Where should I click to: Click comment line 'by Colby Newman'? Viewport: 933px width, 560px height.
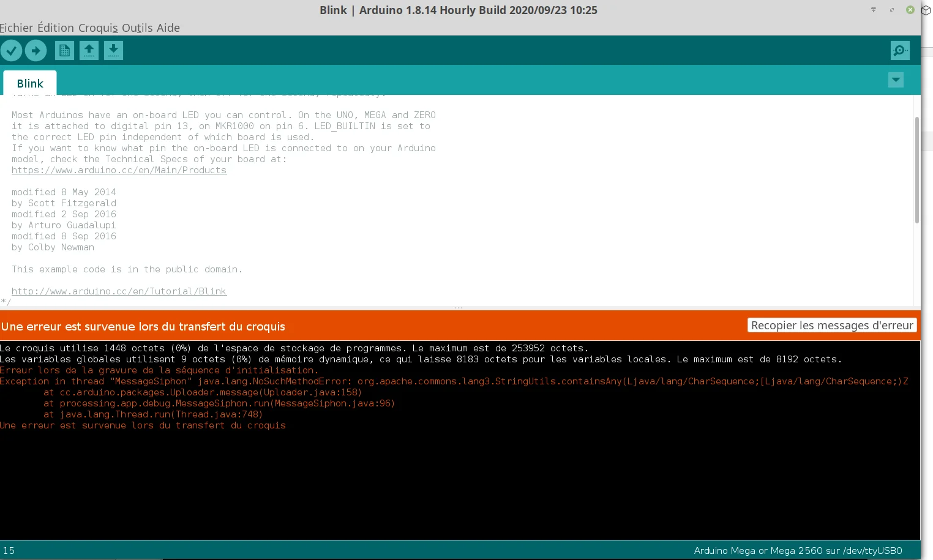point(53,247)
